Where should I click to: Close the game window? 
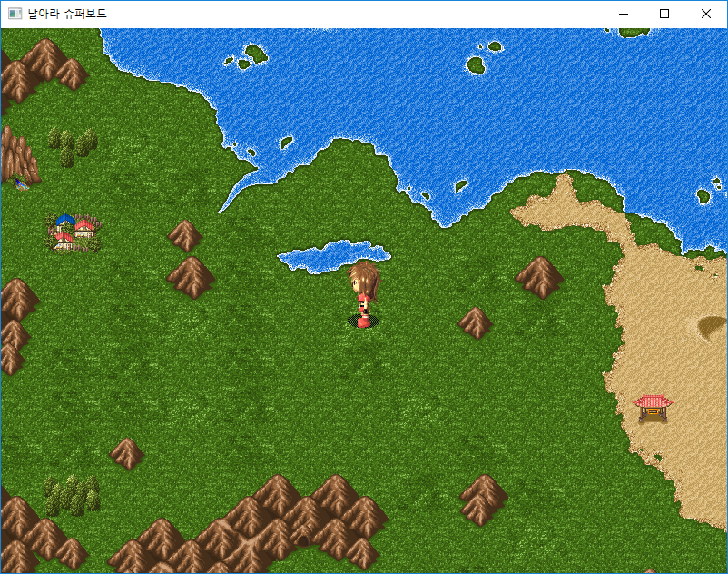tap(705, 14)
